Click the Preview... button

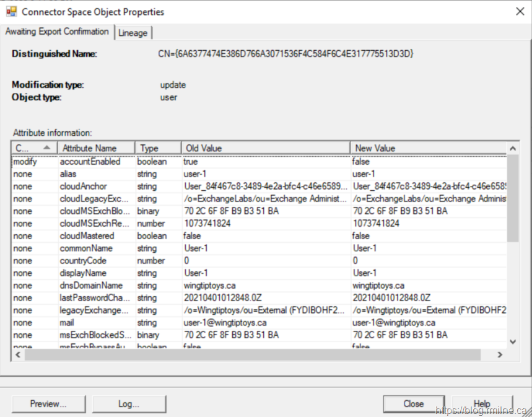point(48,404)
